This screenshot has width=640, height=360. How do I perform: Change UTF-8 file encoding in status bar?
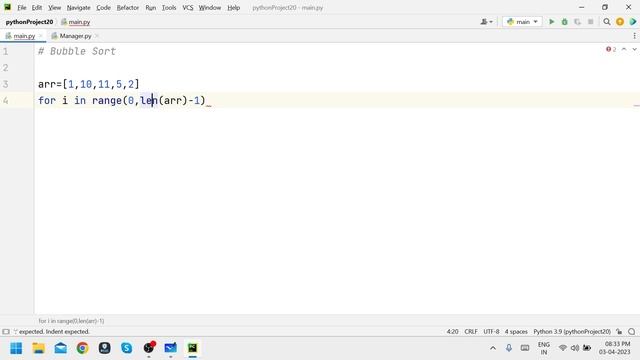click(491, 331)
